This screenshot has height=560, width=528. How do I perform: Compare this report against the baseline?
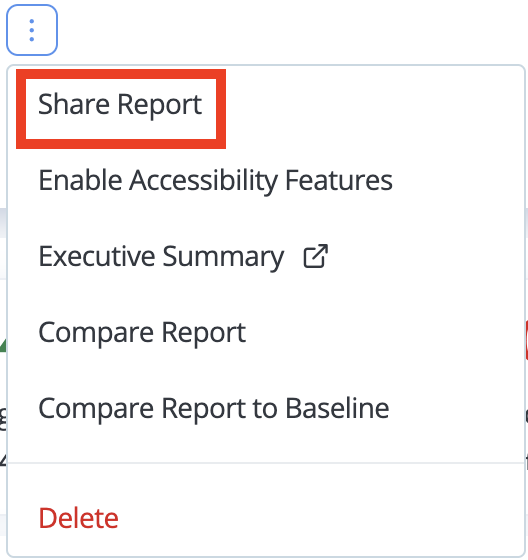214,408
